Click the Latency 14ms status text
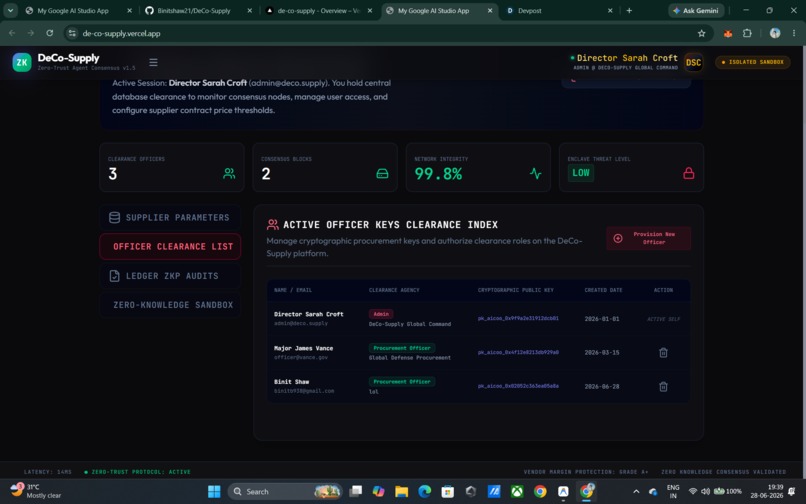Screen dimensions: 806x504 48,472
